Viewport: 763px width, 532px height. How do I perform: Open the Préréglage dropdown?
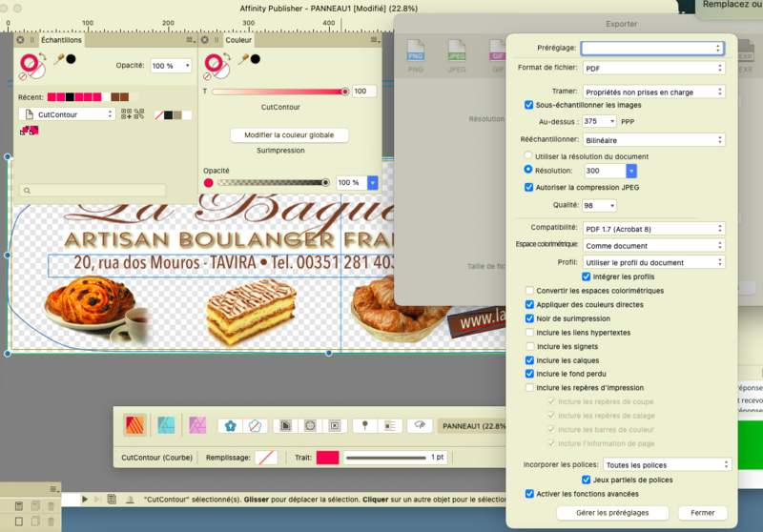pos(652,48)
